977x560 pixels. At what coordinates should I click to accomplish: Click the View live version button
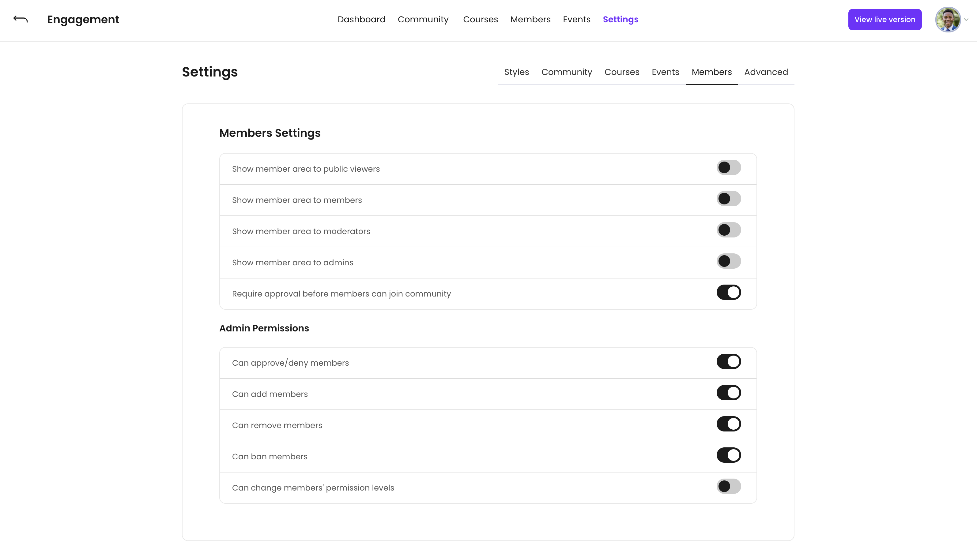pos(884,19)
